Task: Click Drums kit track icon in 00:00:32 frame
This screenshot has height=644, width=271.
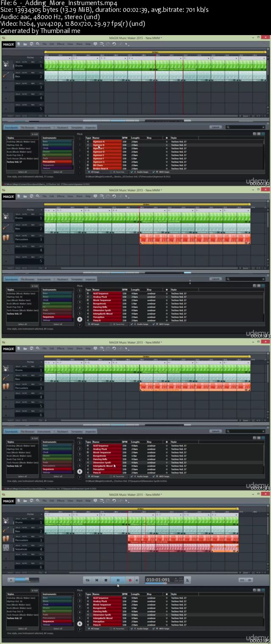Action: point(6,64)
